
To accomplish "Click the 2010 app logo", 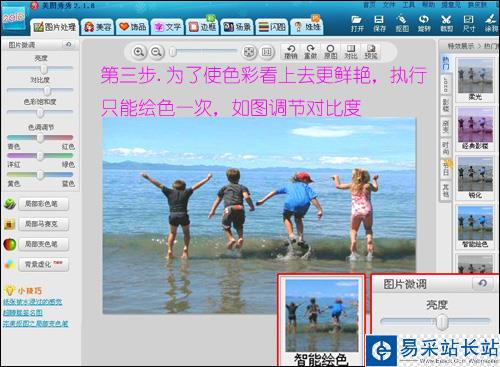I will [13, 18].
